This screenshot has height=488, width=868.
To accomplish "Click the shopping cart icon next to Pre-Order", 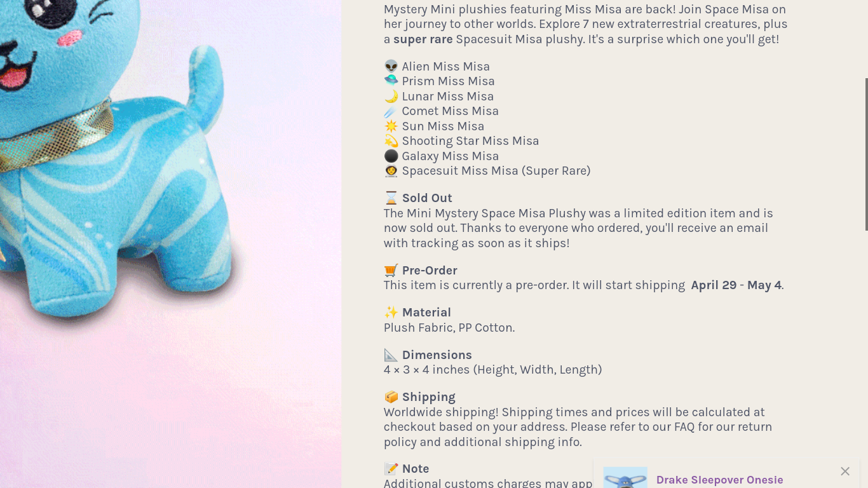I will (x=391, y=270).
